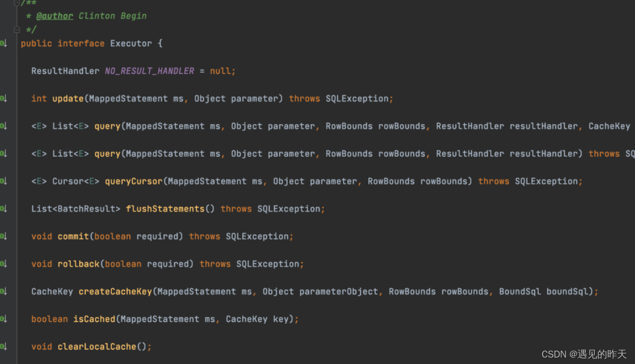Click the interface keyword

pyautogui.click(x=81, y=44)
